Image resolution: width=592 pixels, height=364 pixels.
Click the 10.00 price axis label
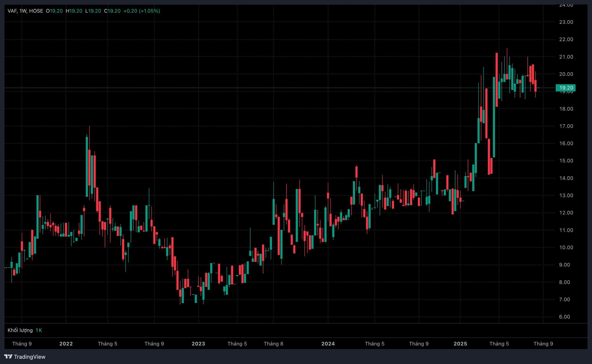566,248
